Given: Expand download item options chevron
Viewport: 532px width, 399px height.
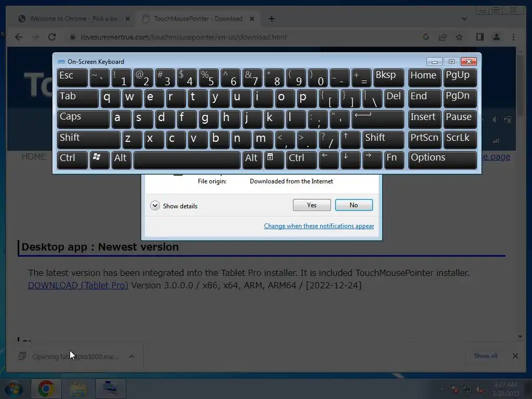Looking at the screenshot, I should [131, 356].
